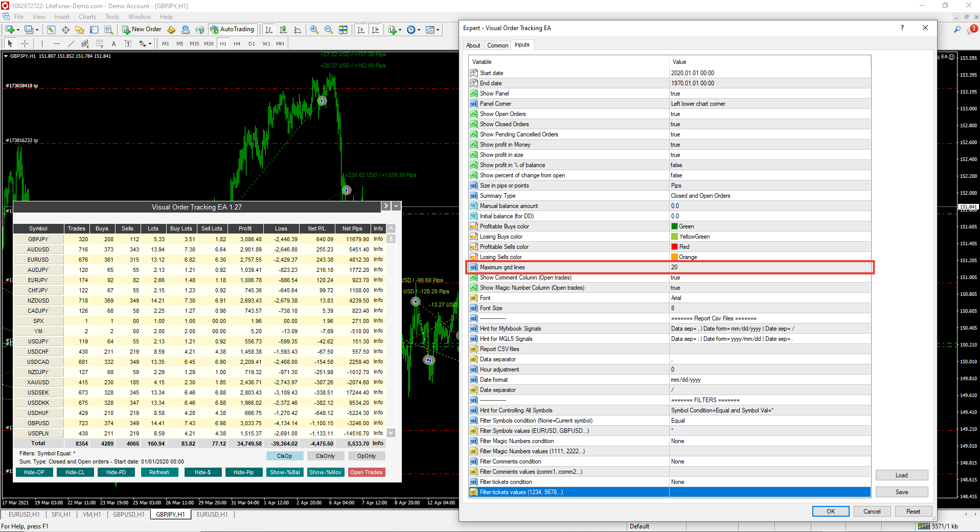Select the ClsOnly summary mode
Image resolution: width=980 pixels, height=532 pixels.
pyautogui.click(x=326, y=456)
